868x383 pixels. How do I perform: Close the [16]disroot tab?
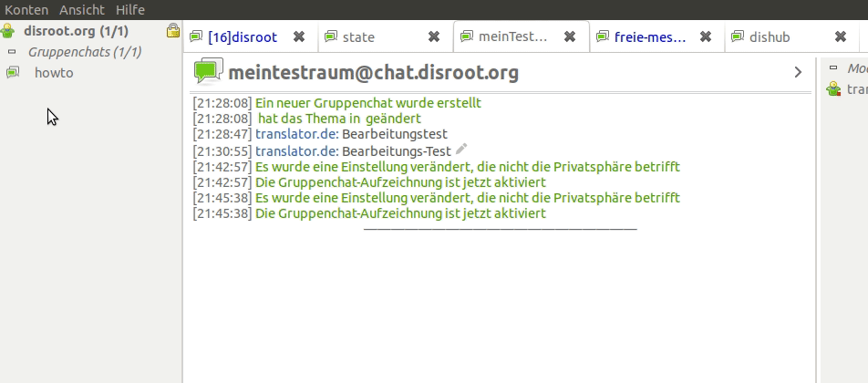298,37
